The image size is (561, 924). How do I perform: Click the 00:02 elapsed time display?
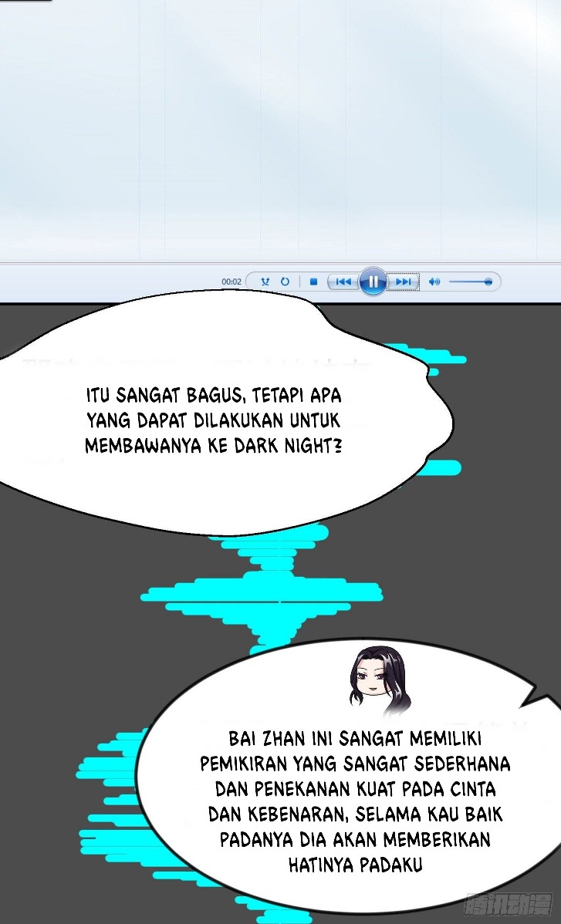(x=231, y=282)
